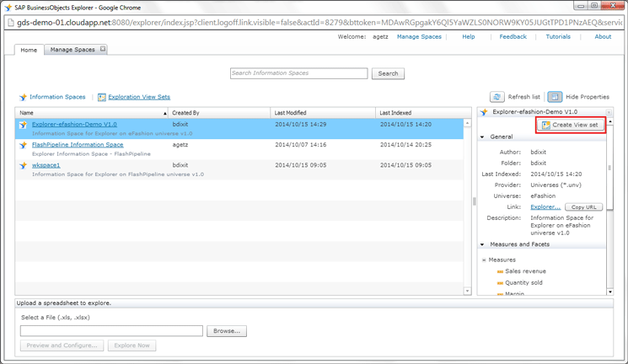Click the Information Spaces star icon

coord(23,98)
